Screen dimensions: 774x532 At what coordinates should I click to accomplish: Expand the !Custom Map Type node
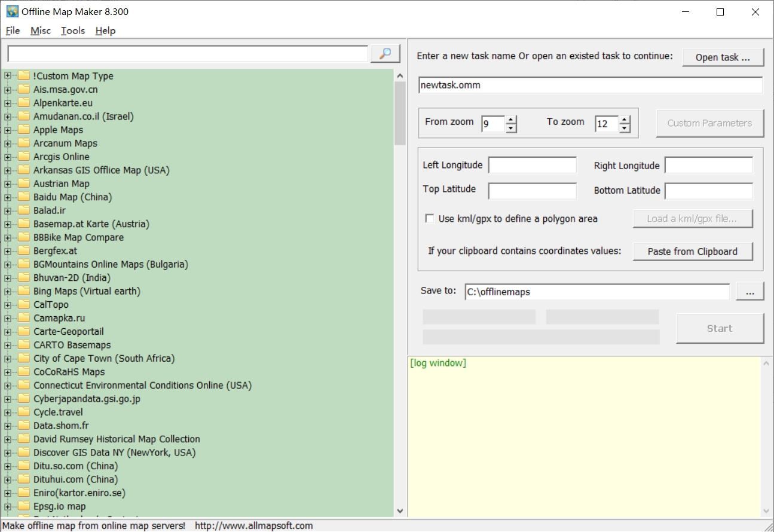pyautogui.click(x=8, y=76)
